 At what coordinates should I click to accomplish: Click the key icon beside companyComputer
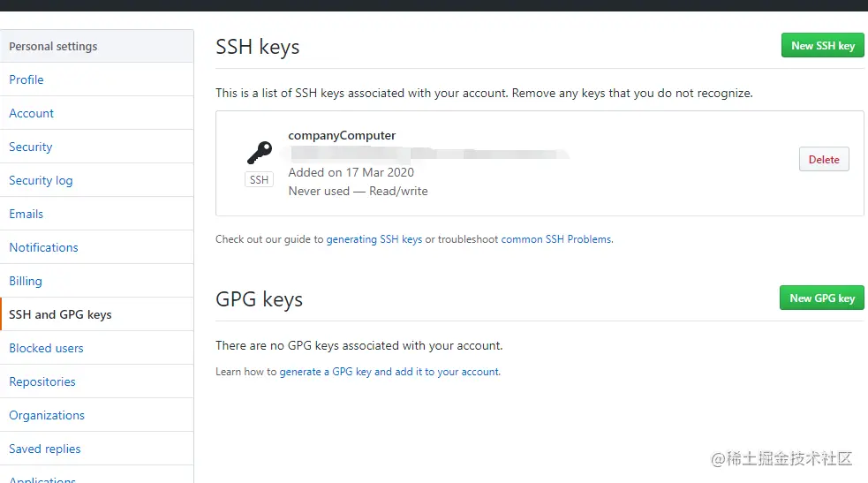pyautogui.click(x=259, y=153)
